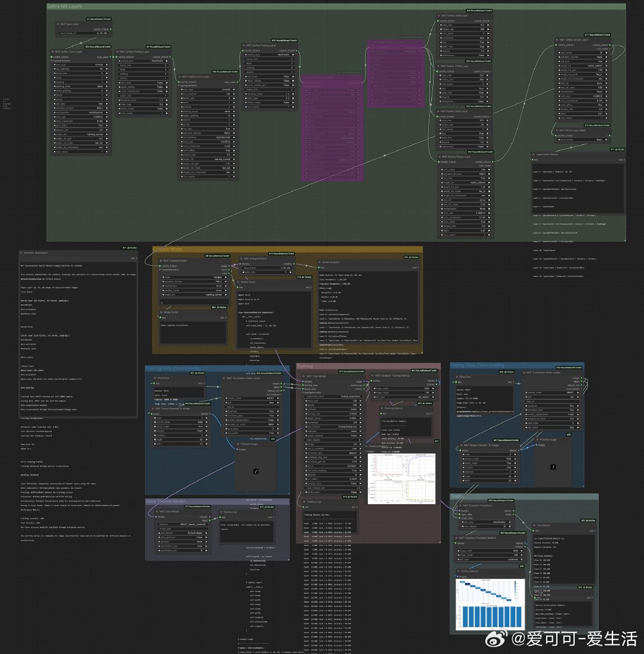Screen dimensions: 644x654
Task: Select the Testing Data (Downloading) group title
Action: coord(478,365)
